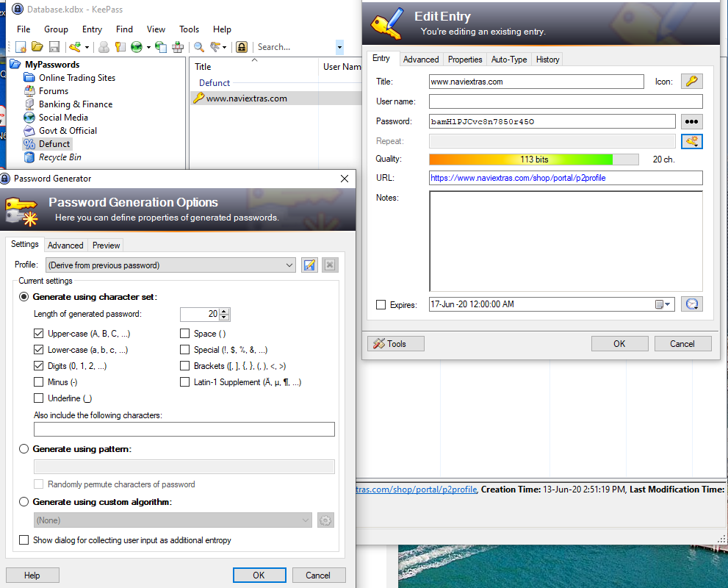Click the Lock Workspace padlock icon
The image size is (728, 588).
(x=242, y=47)
